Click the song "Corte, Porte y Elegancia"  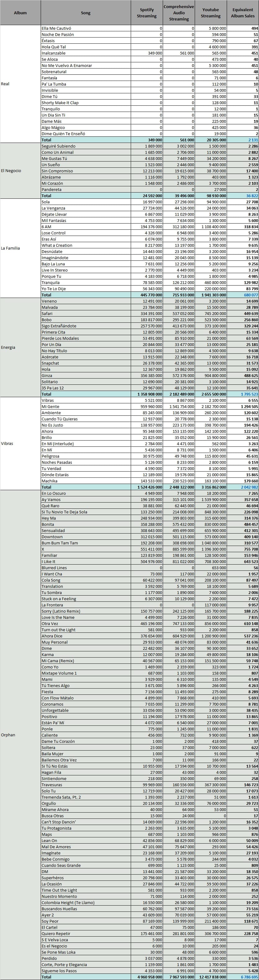tap(64, 964)
